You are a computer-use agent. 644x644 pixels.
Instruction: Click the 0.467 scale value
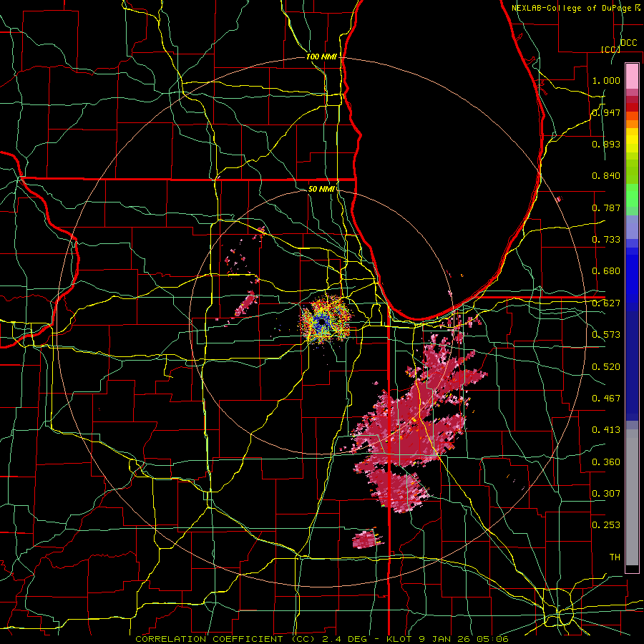click(606, 399)
